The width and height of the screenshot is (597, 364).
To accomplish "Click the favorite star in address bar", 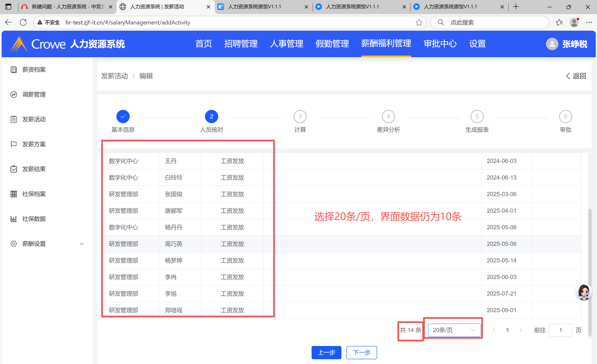I will [x=419, y=23].
